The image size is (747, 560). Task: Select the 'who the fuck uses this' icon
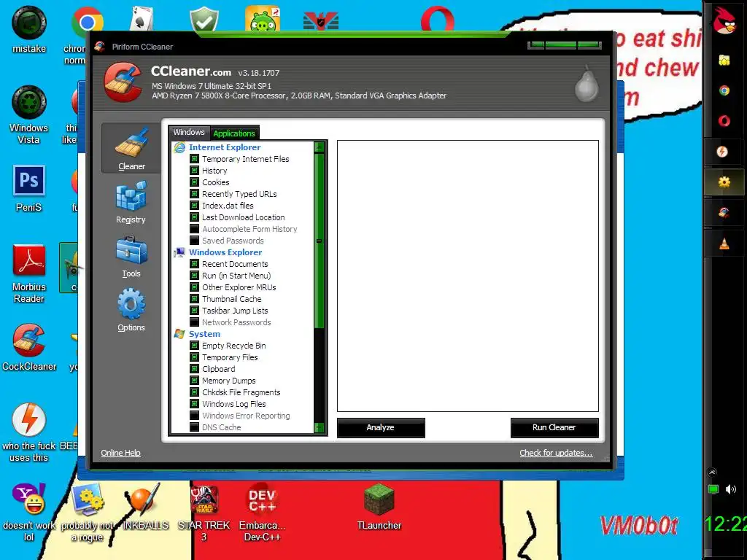[x=29, y=432]
